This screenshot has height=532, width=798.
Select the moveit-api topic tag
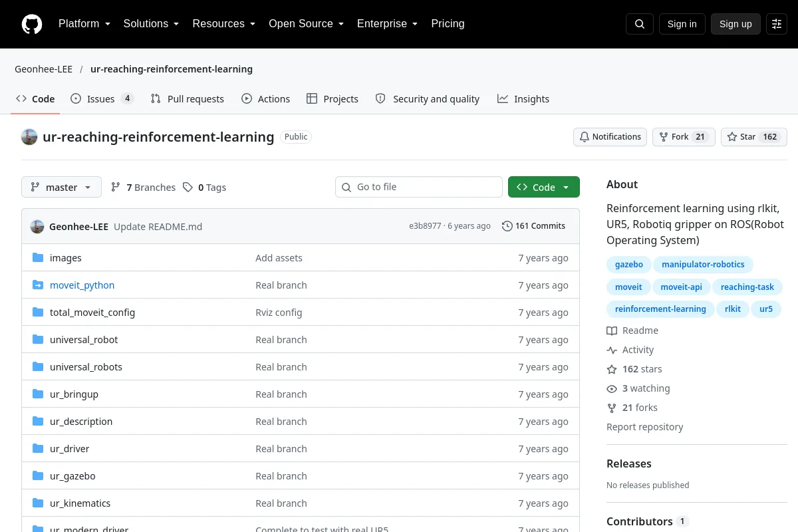pos(681,287)
